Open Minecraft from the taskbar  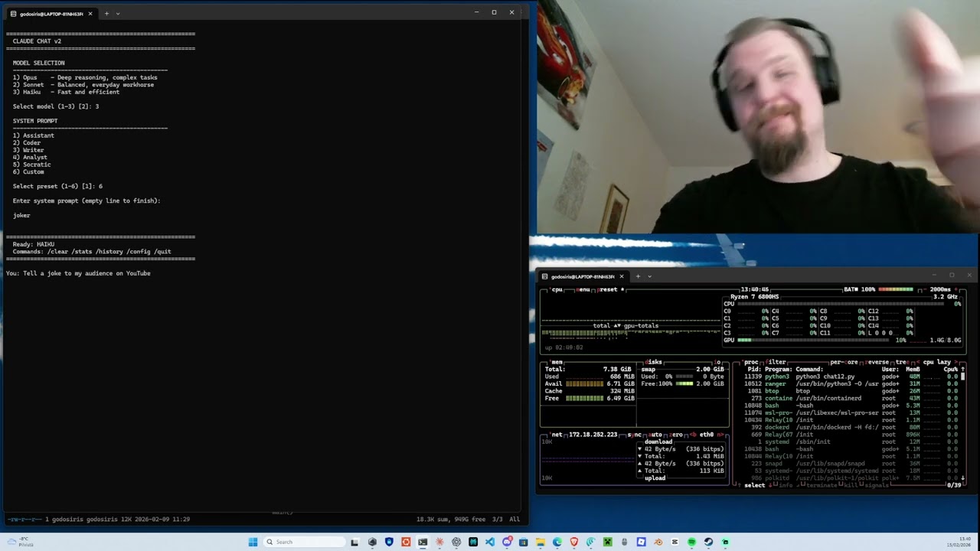(608, 542)
